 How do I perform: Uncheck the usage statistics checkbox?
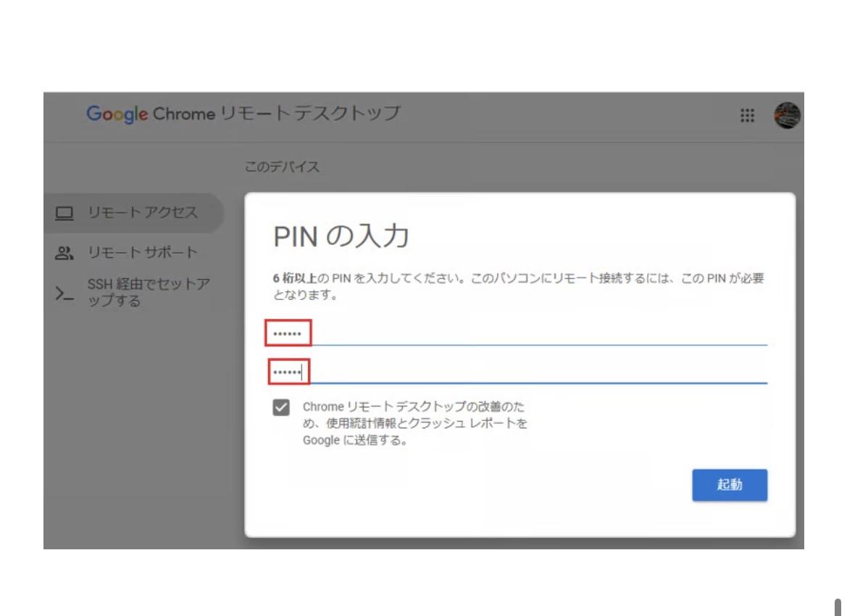(280, 407)
